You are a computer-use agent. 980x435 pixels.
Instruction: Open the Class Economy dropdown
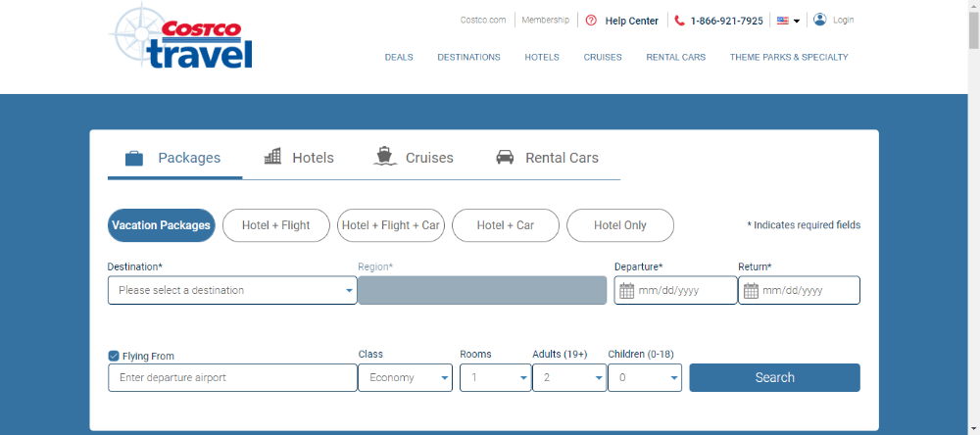tap(405, 377)
